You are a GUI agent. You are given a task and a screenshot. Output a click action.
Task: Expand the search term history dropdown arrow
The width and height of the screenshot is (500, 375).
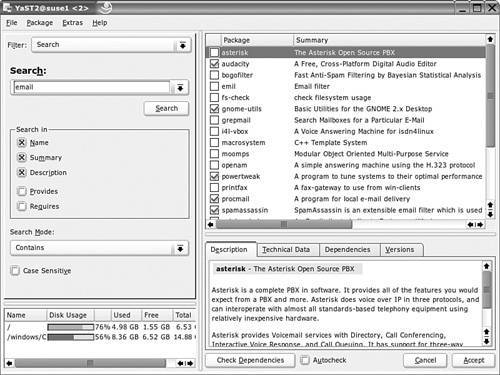point(180,88)
